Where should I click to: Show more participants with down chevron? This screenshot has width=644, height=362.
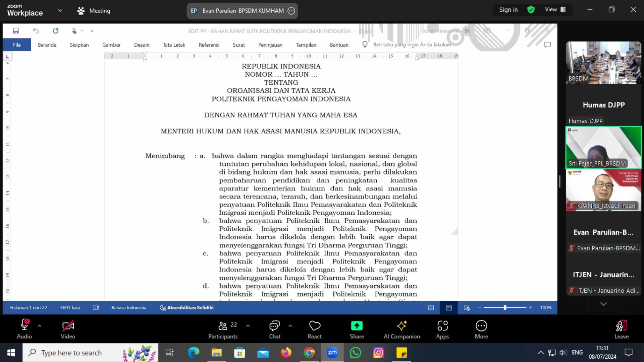603,304
